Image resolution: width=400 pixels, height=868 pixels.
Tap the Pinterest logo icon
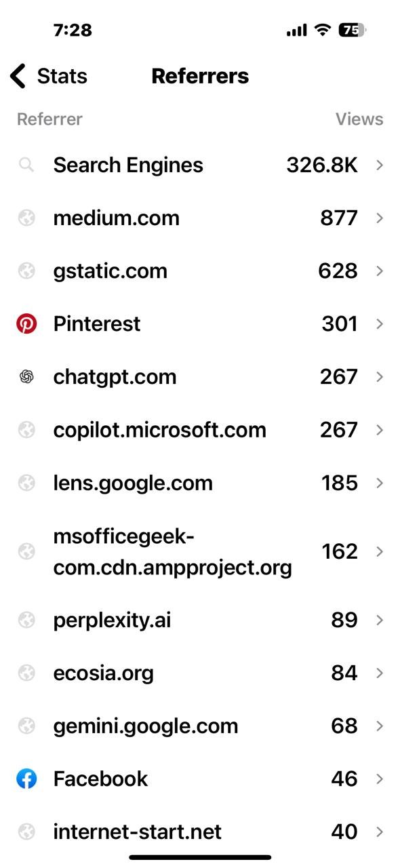click(x=26, y=324)
